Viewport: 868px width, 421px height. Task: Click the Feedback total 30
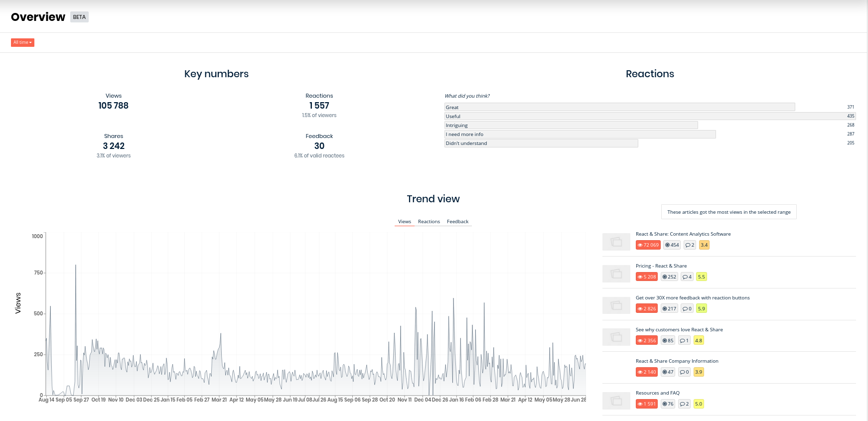(319, 146)
